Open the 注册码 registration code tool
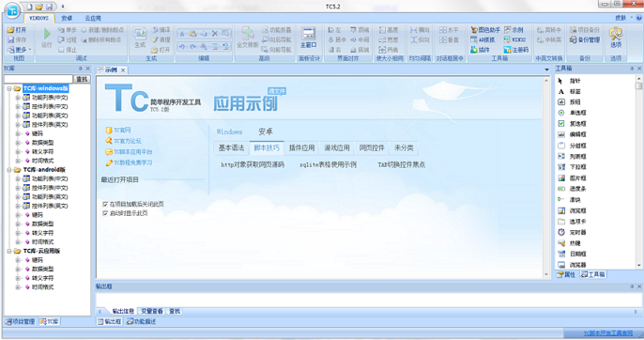The image size is (644, 340). 516,50
